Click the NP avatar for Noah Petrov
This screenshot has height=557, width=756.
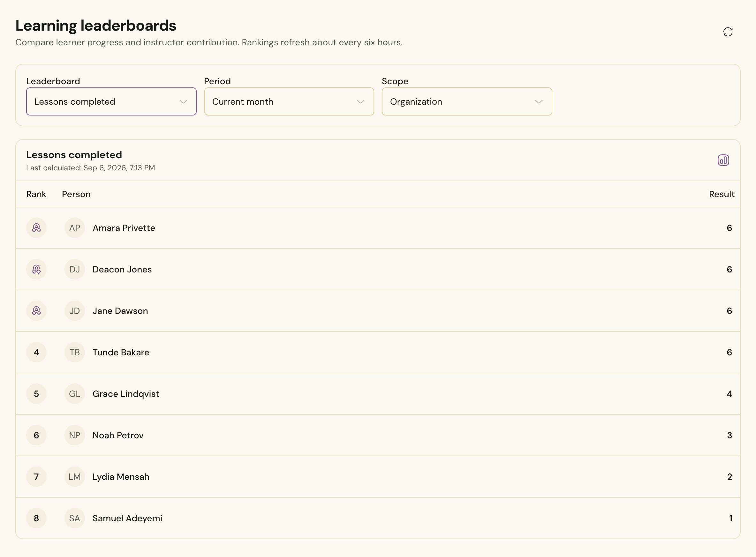75,435
